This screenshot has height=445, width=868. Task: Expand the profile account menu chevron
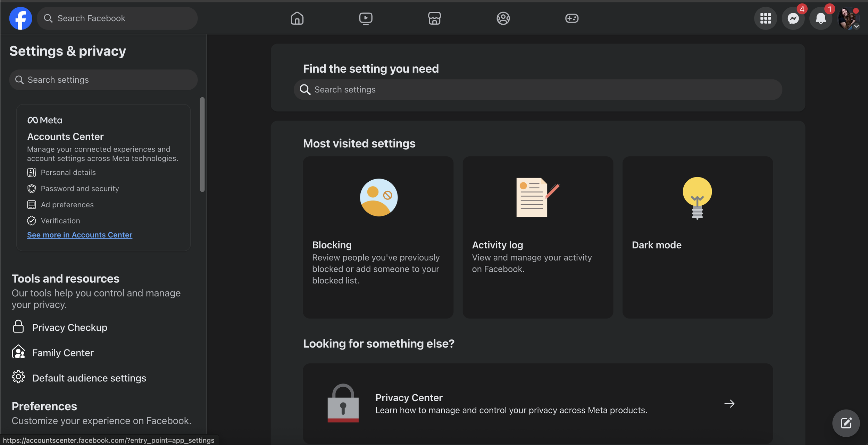pos(857,26)
